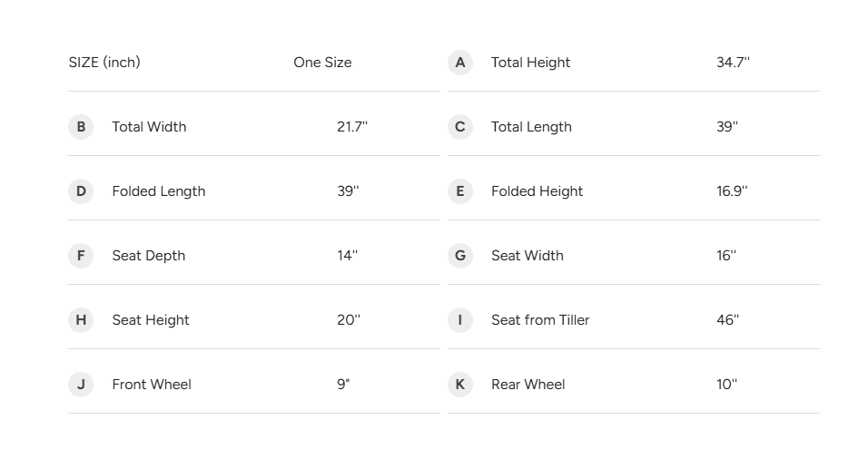Image resolution: width=868 pixels, height=449 pixels.
Task: Click the E badge beside Folded Height
Action: tap(459, 191)
